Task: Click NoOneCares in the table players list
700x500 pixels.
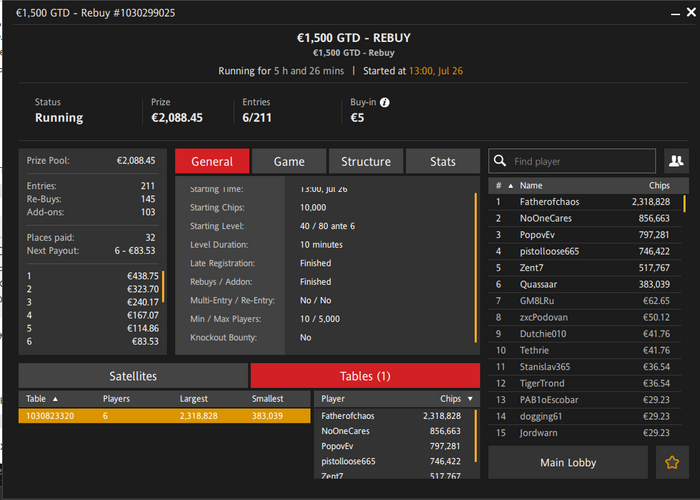Action: coord(393,431)
